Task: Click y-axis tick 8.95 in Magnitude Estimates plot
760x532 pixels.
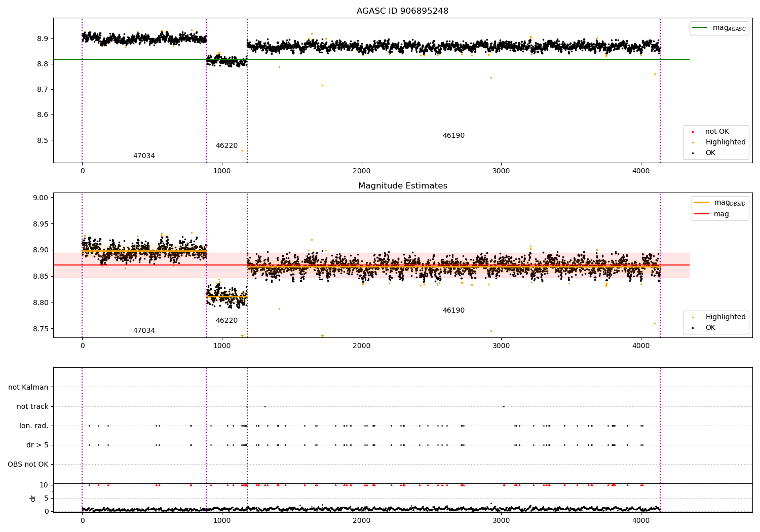Action: point(41,224)
